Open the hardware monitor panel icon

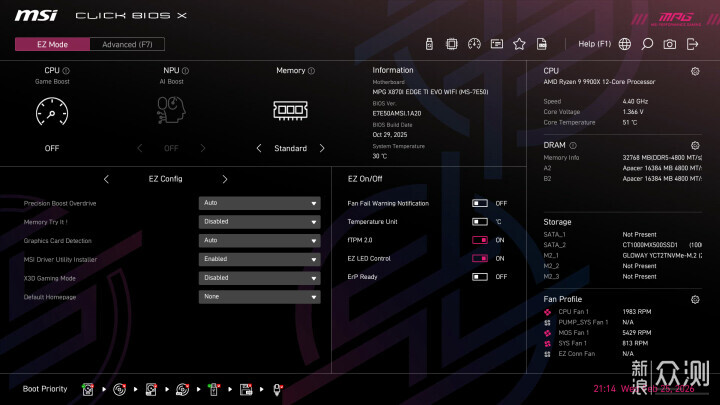(x=496, y=44)
